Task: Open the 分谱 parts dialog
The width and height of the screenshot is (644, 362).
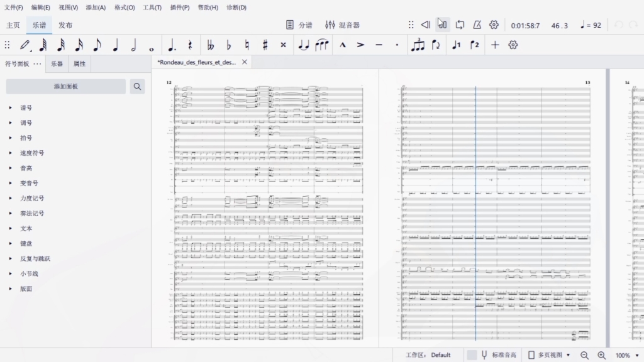Action: 299,25
